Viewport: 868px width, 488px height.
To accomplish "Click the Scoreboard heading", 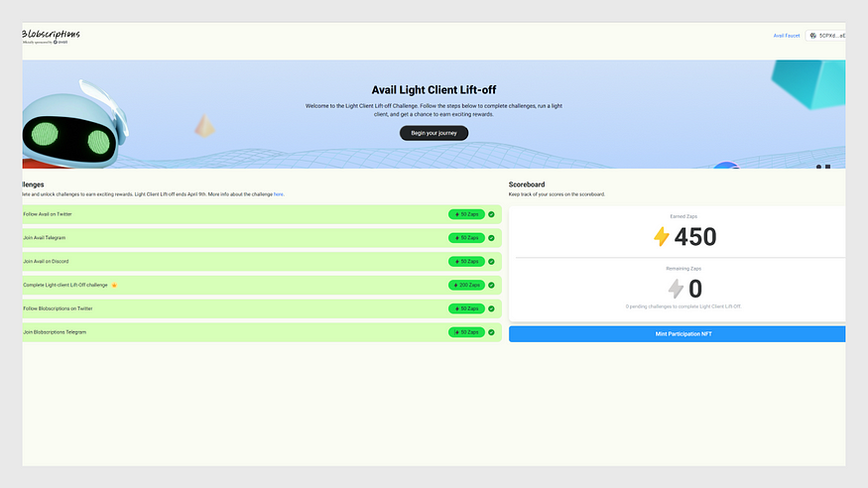I will pyautogui.click(x=527, y=184).
